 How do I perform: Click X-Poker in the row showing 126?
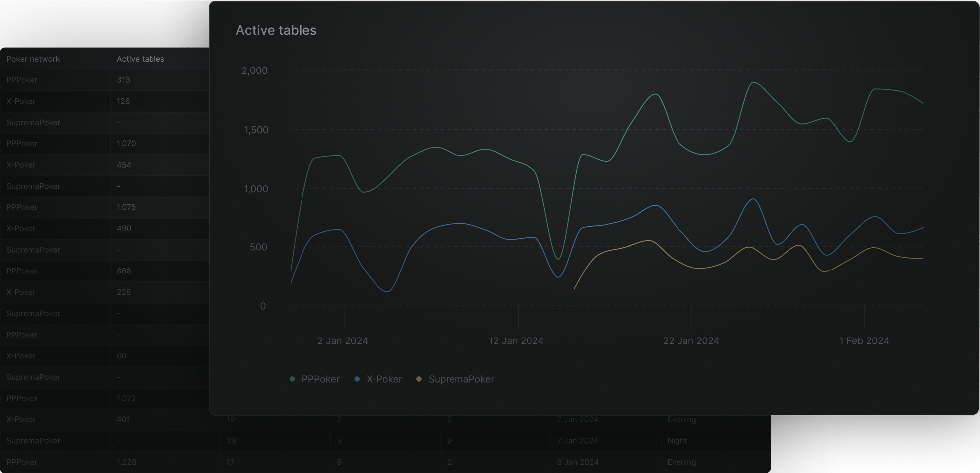21,101
